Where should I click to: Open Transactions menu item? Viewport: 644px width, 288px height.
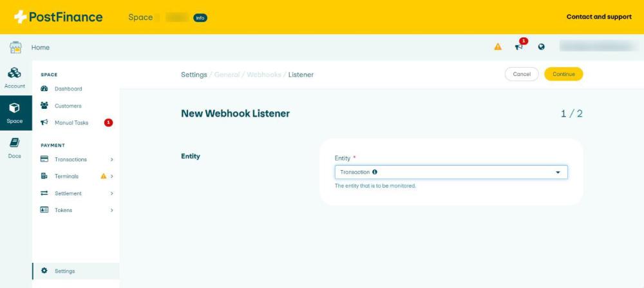[71, 159]
